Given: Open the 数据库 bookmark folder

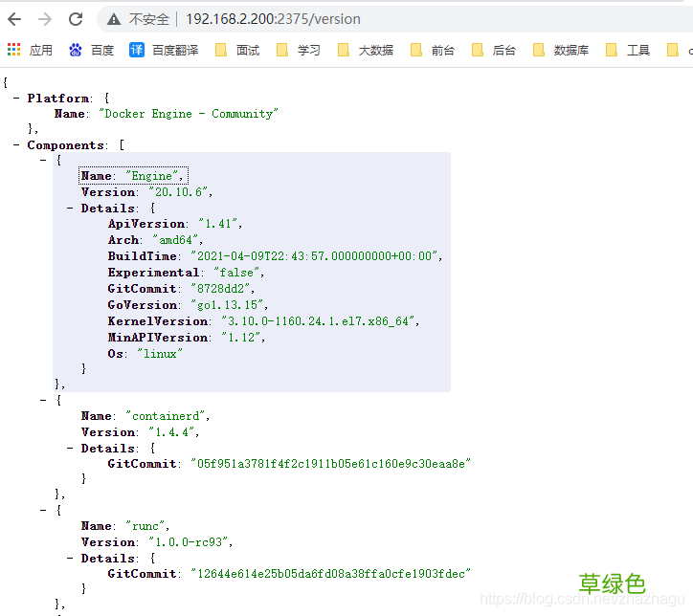Looking at the screenshot, I should click(x=561, y=50).
